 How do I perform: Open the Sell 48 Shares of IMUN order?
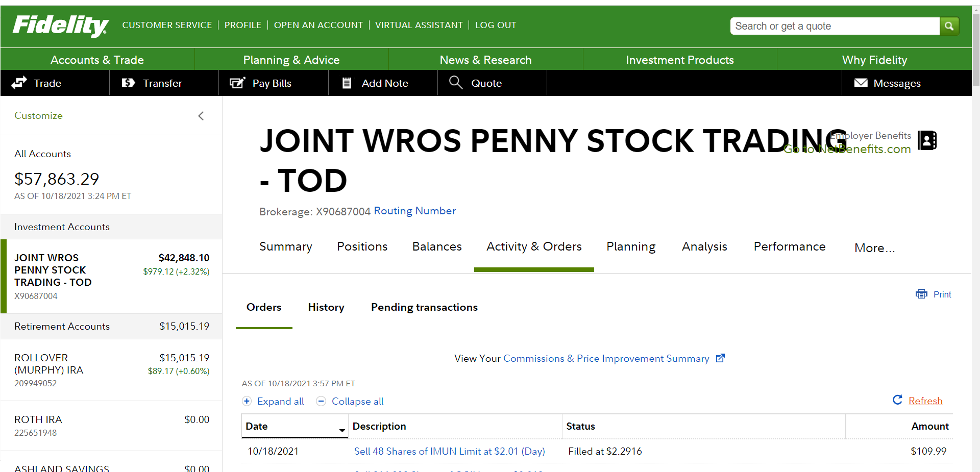[450, 451]
